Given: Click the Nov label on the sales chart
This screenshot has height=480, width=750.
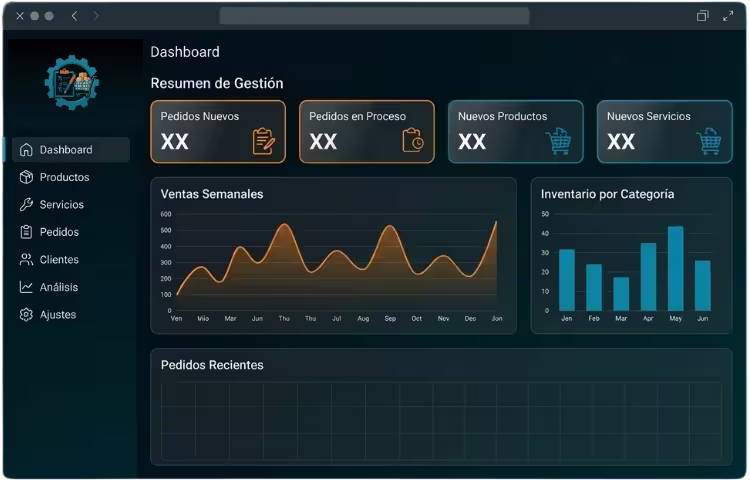Looking at the screenshot, I should 443,318.
